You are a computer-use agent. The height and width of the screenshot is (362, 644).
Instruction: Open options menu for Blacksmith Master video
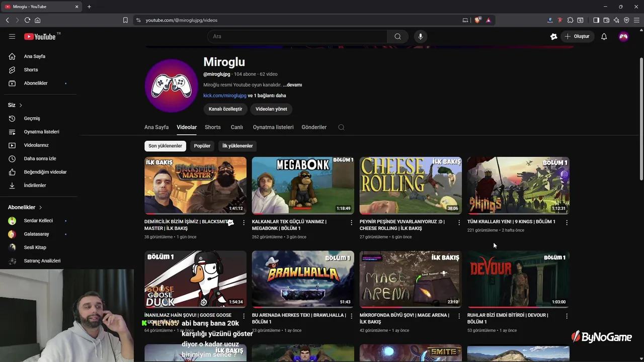(x=244, y=222)
